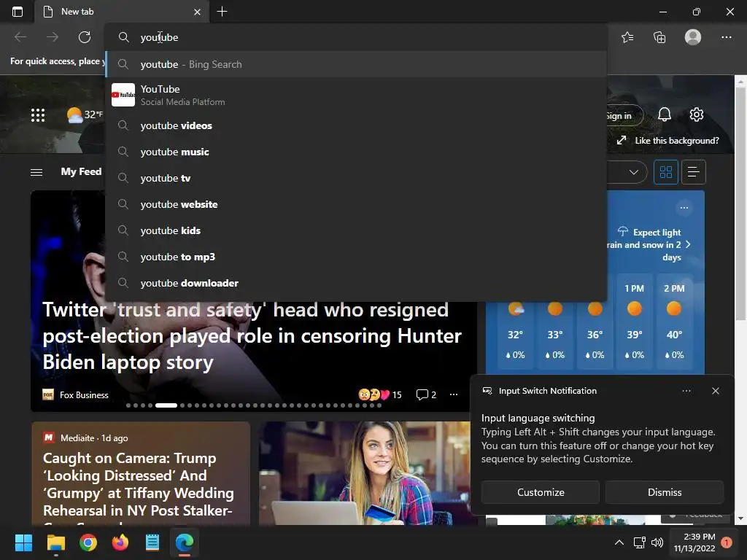Select youtube music suggestion
747x560 pixels.
[x=356, y=152]
